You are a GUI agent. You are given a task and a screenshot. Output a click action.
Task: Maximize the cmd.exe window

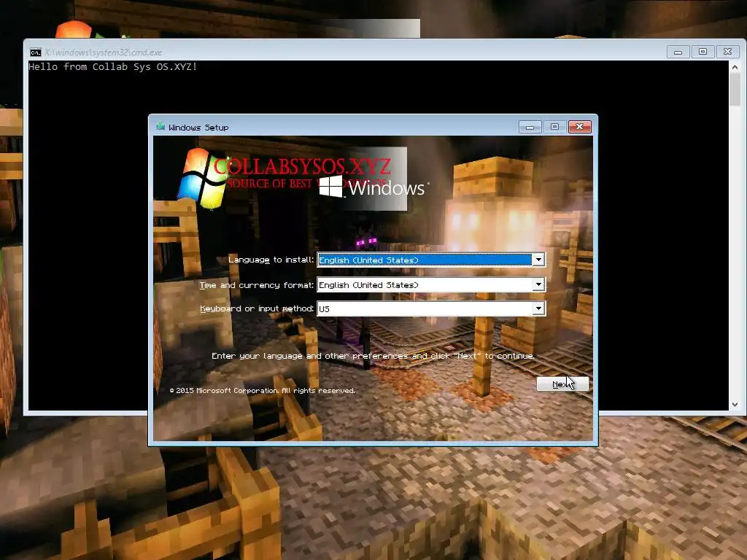tap(703, 52)
